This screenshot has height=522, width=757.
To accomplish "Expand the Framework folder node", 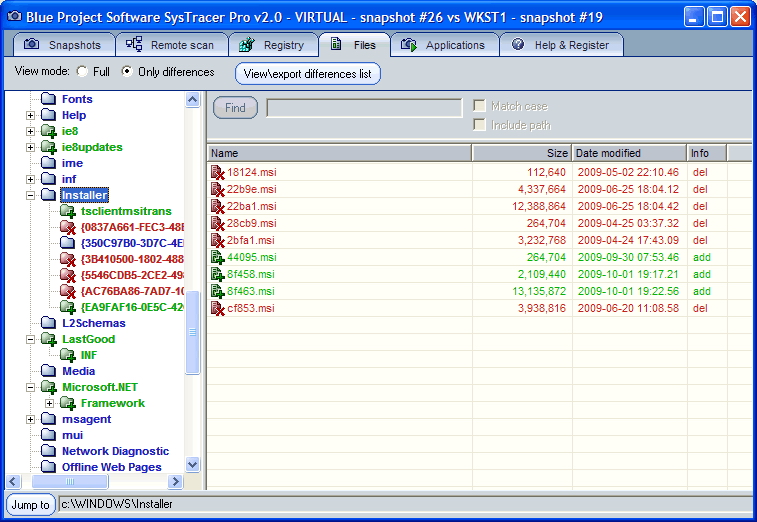I will tap(50, 403).
